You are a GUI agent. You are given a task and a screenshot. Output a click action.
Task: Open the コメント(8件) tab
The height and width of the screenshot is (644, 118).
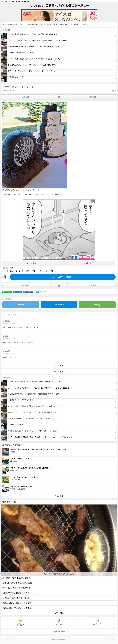click(87, 263)
